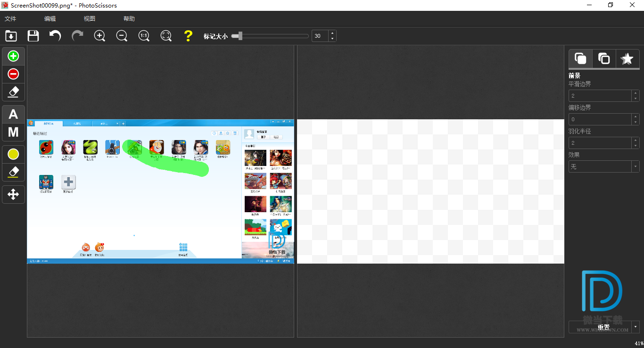Expand the arrow beside 重置 button
This screenshot has height=348, width=644.
[x=636, y=327]
